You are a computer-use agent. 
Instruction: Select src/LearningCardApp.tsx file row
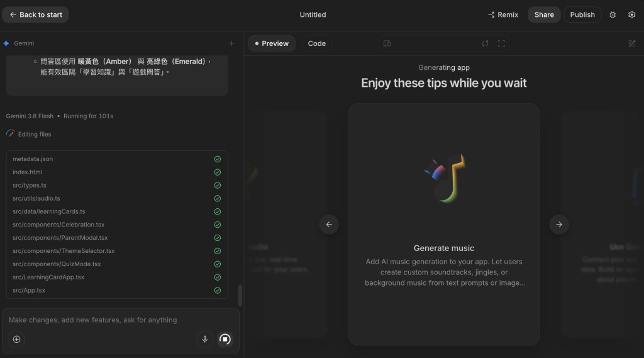pyautogui.click(x=116, y=277)
